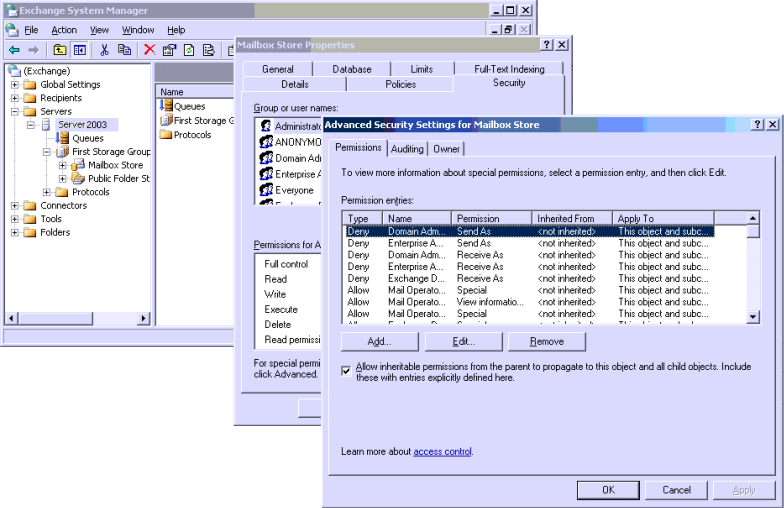Open the access control link
The width and height of the screenshot is (784, 508).
coord(442,452)
